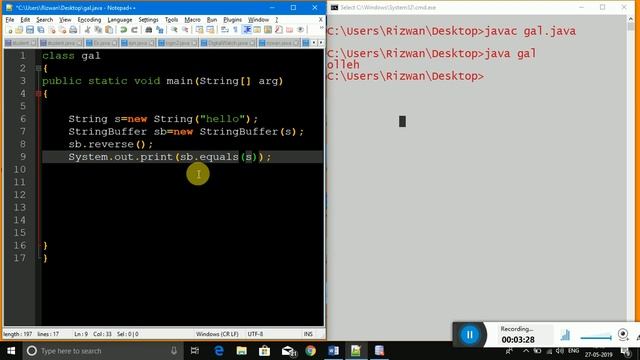Save the current file with toolbar Save icon
This screenshot has height=360, width=640.
pos(30,30)
